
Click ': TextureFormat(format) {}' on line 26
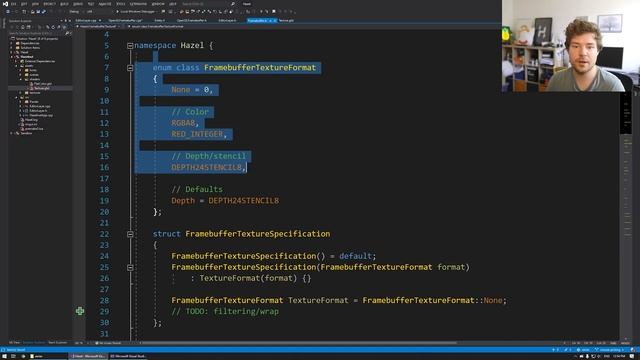(251, 278)
